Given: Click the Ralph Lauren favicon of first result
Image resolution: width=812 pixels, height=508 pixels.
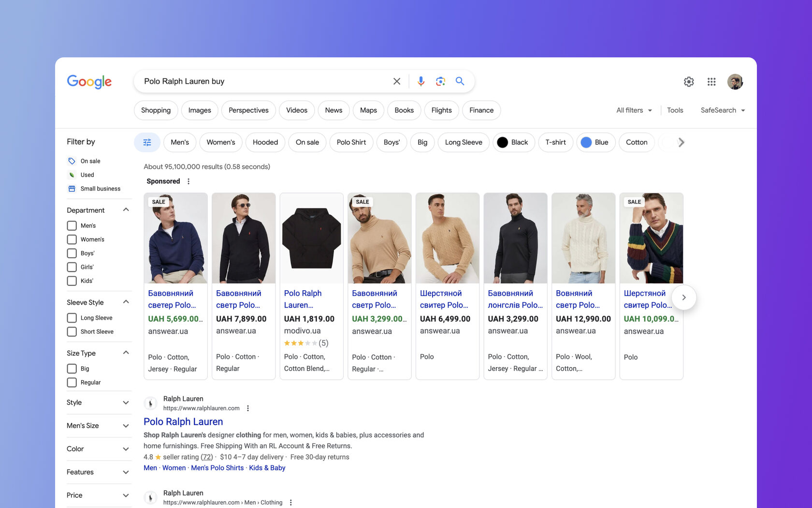Looking at the screenshot, I should tap(151, 403).
